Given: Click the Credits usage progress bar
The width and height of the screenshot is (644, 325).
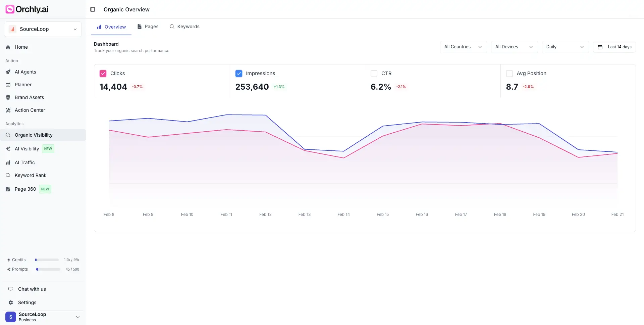Looking at the screenshot, I should pyautogui.click(x=47, y=260).
